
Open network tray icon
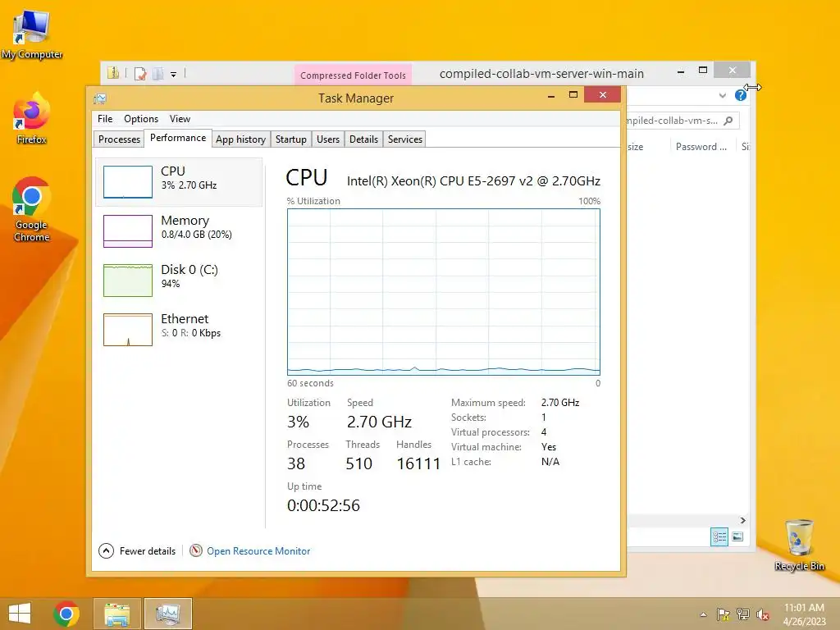tap(743, 614)
